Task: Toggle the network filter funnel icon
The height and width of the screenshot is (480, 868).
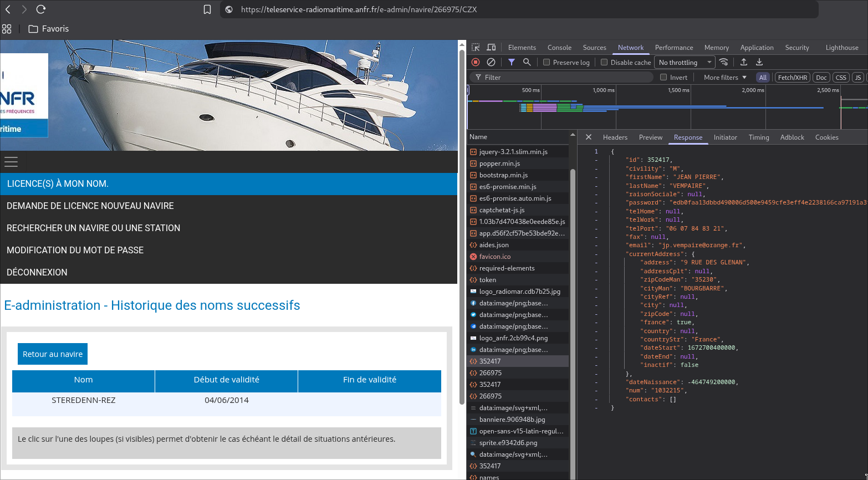Action: tap(512, 62)
